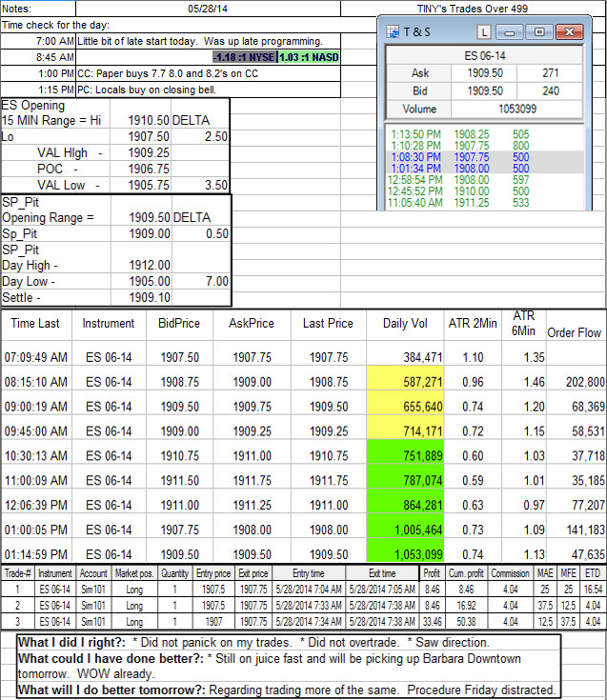Image resolution: width=607 pixels, height=700 pixels.
Task: Click the Ask price 1909.50 in T&S
Action: (x=485, y=72)
